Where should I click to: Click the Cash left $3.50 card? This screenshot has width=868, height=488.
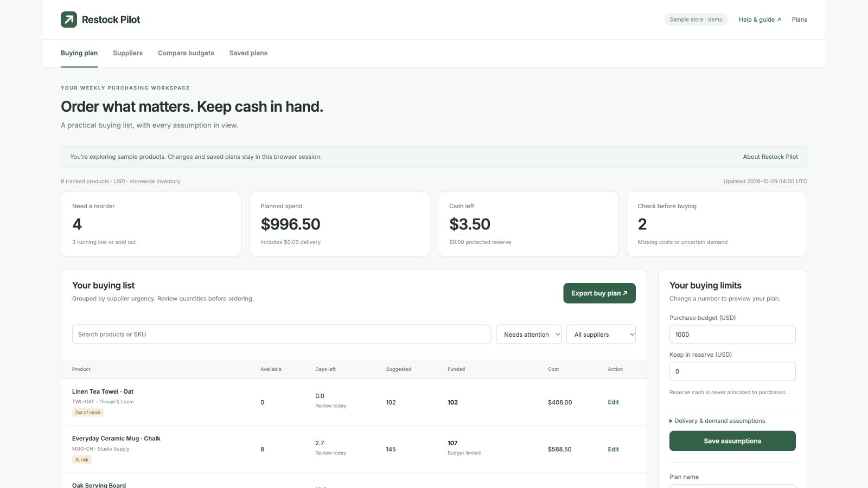click(528, 224)
